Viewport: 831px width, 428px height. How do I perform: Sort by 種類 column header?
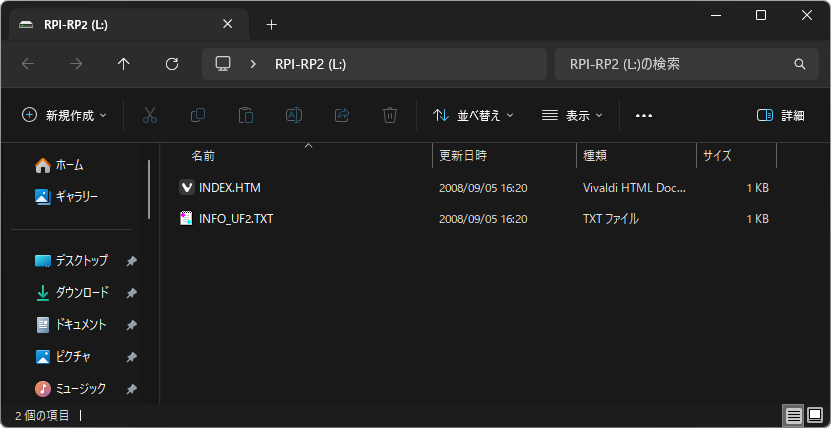[x=595, y=156]
